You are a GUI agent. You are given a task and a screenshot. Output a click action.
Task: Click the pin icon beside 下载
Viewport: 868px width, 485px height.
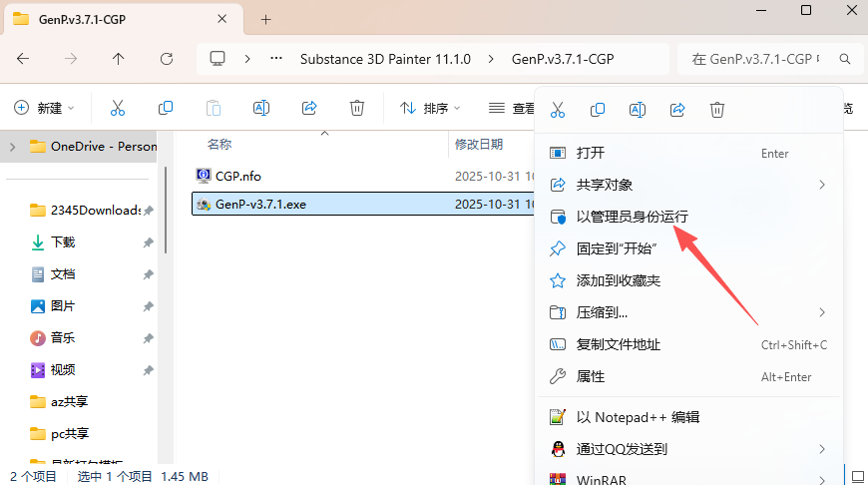pyautogui.click(x=149, y=242)
